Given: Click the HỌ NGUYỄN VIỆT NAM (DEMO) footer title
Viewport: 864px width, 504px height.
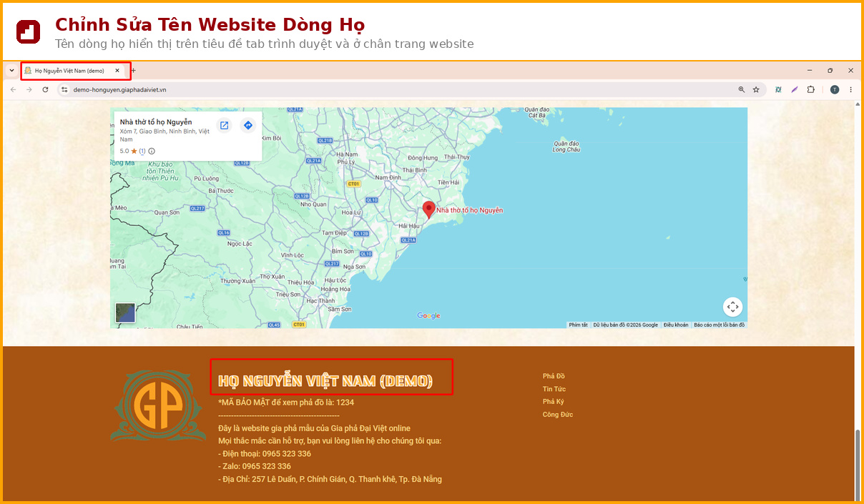Looking at the screenshot, I should [325, 380].
